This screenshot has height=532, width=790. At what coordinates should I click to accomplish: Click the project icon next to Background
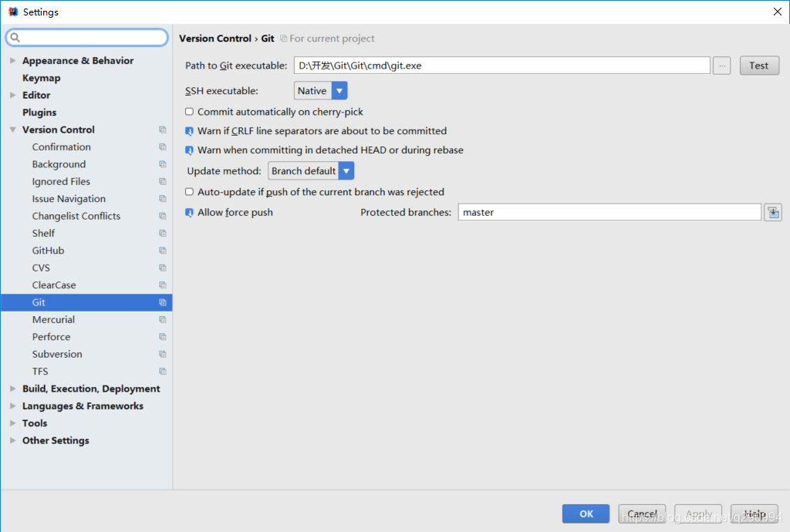coord(162,164)
